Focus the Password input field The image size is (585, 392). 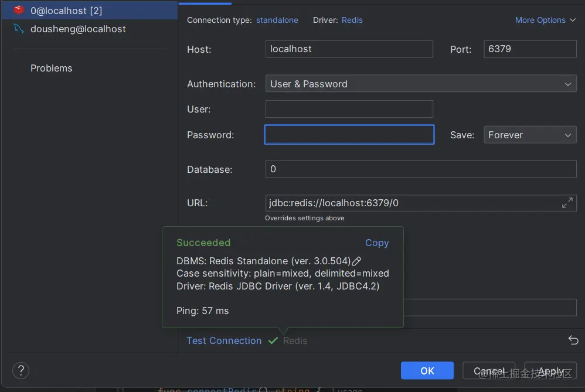pyautogui.click(x=349, y=135)
